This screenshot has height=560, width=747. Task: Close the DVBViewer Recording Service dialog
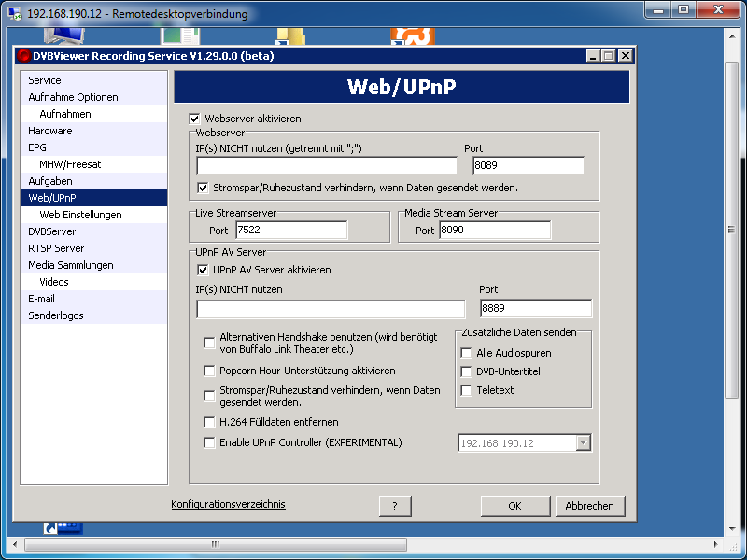click(625, 56)
